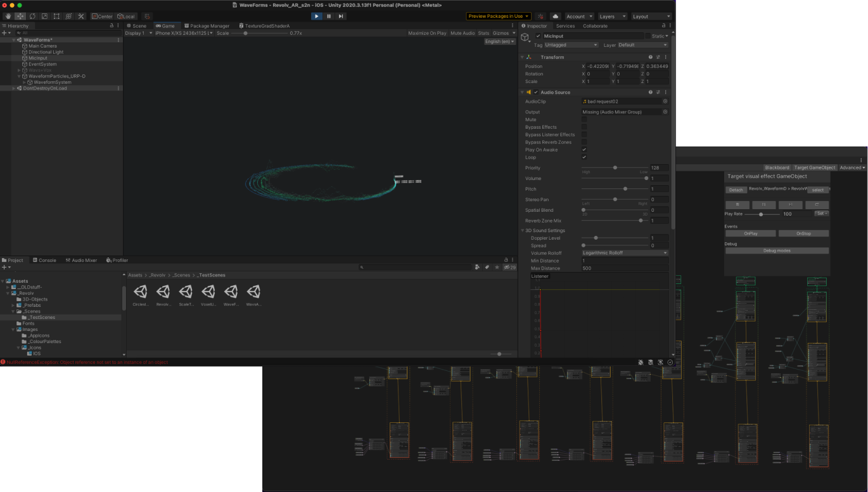Click Detach in VFX Graph window
Viewport: 868px width, 492px height.
point(736,190)
